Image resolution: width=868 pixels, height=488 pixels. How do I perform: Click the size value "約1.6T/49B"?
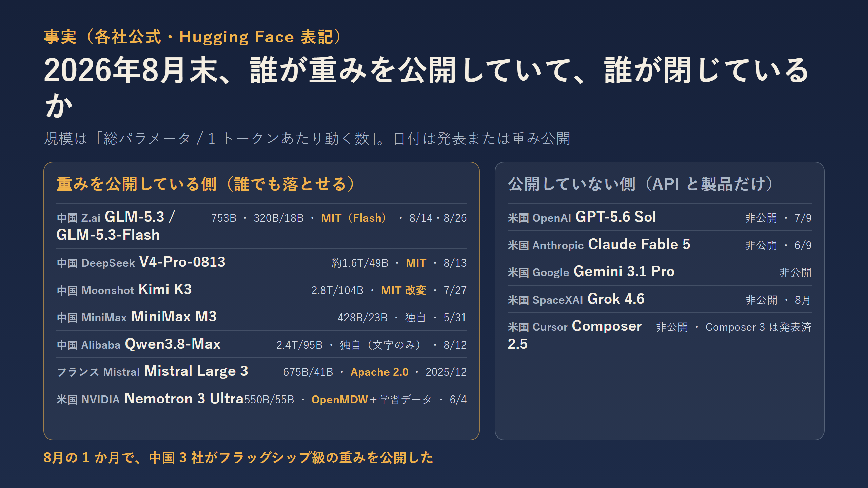tap(360, 263)
